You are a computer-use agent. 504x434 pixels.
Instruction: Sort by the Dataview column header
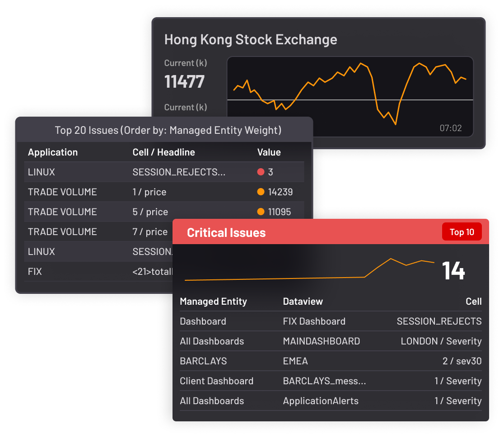click(x=303, y=302)
